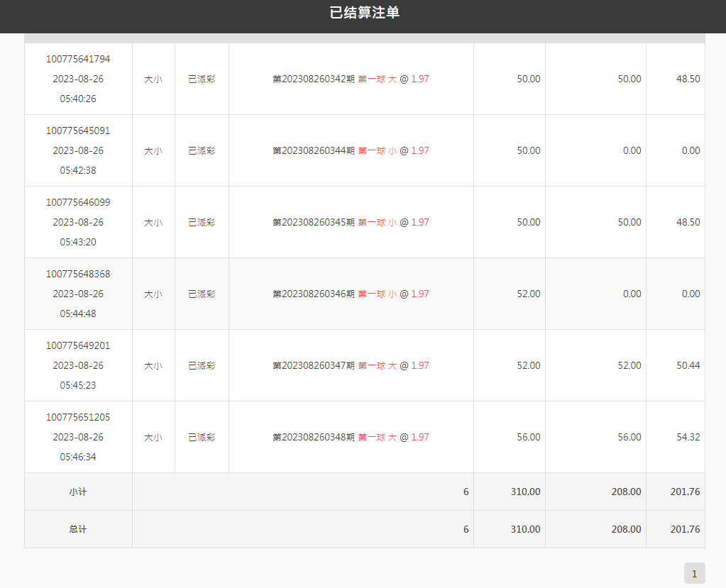Click the 50.44 payout value
Screen dimensions: 726x588
coord(688,366)
